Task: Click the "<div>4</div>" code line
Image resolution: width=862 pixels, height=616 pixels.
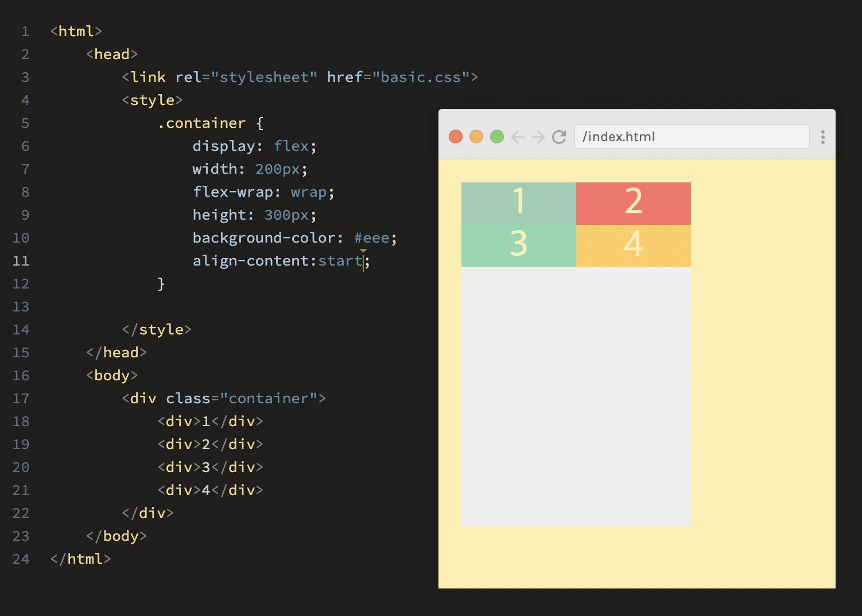Action: [x=210, y=490]
